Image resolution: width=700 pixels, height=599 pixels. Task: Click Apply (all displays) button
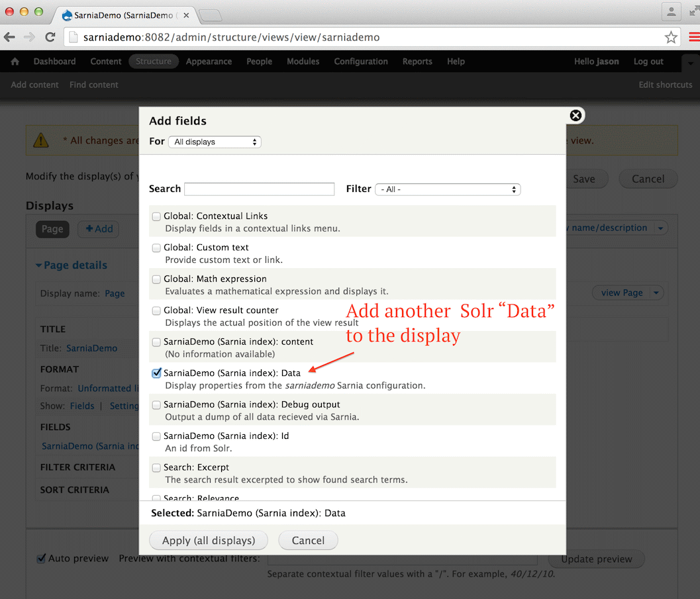coord(209,541)
